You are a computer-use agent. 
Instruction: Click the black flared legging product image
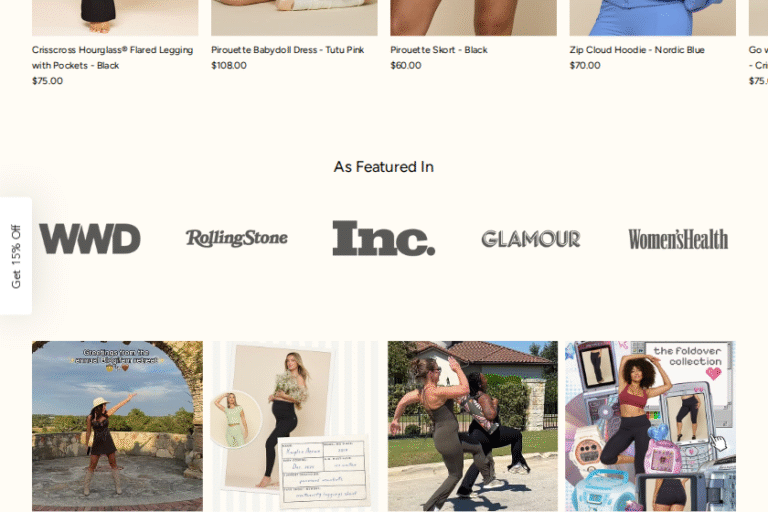115,18
